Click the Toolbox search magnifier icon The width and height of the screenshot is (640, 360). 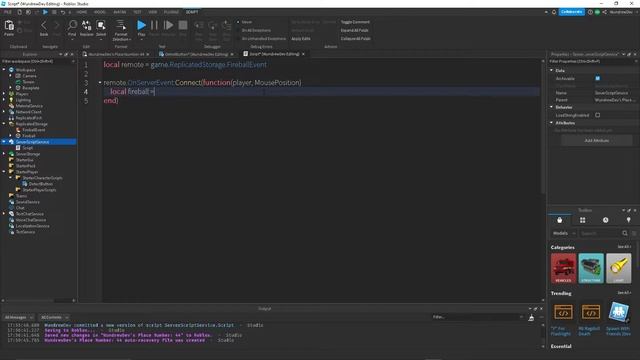[625, 233]
